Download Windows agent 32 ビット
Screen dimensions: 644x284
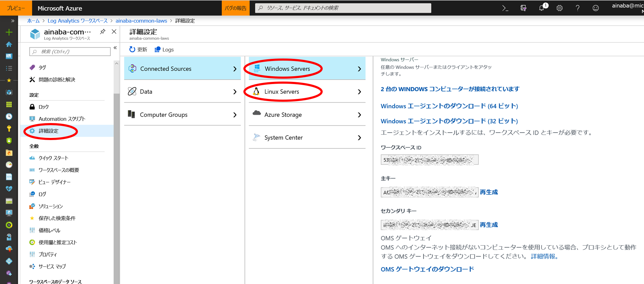[449, 121]
